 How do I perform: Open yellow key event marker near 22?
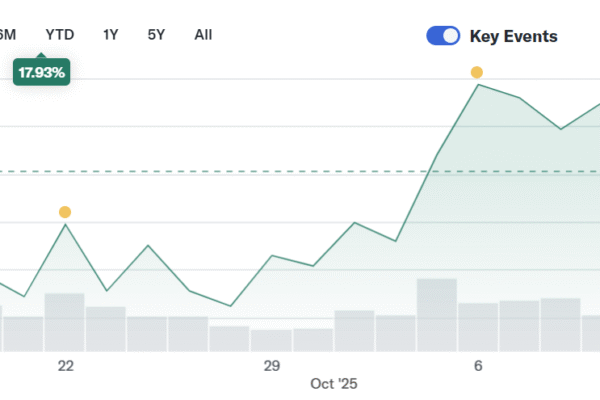[x=65, y=212]
